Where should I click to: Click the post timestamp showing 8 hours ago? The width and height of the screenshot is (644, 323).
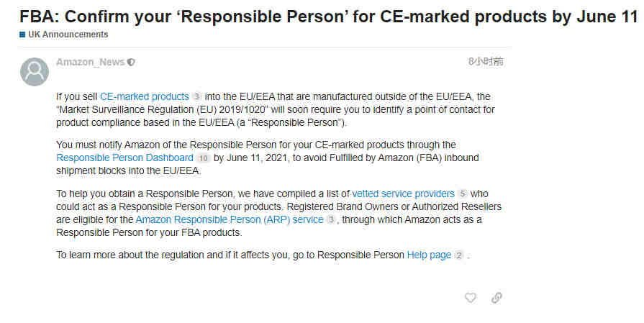[x=486, y=62]
